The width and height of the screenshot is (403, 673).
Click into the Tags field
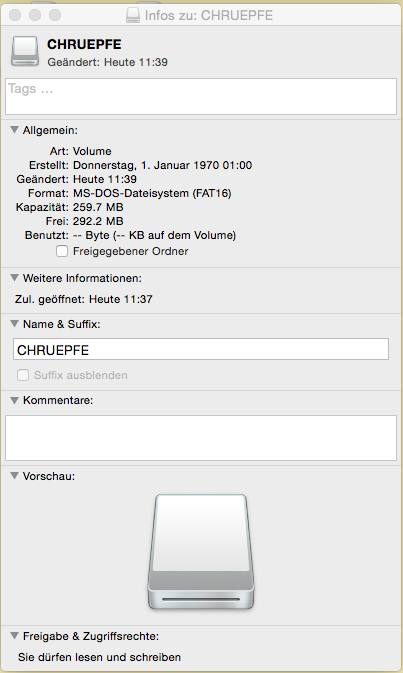point(201,97)
